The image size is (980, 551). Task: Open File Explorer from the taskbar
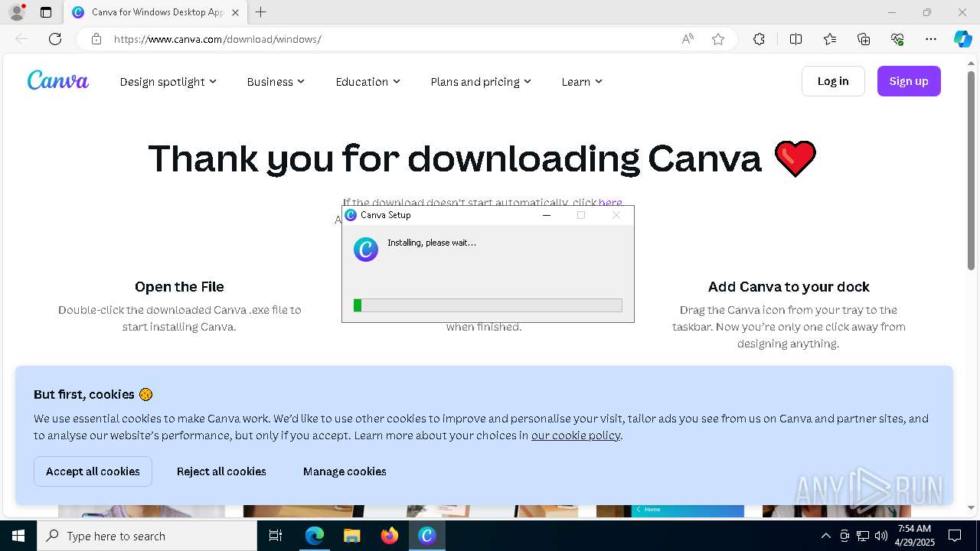click(x=351, y=536)
